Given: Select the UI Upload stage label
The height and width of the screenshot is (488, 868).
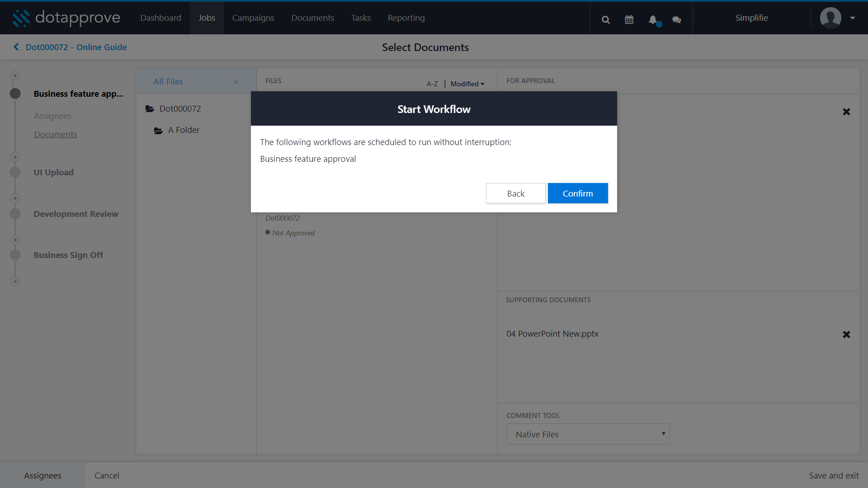Looking at the screenshot, I should 53,172.
